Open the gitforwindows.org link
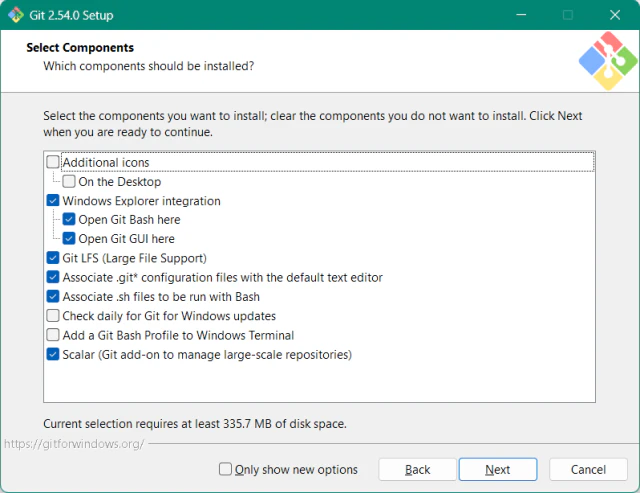 tap(74, 444)
